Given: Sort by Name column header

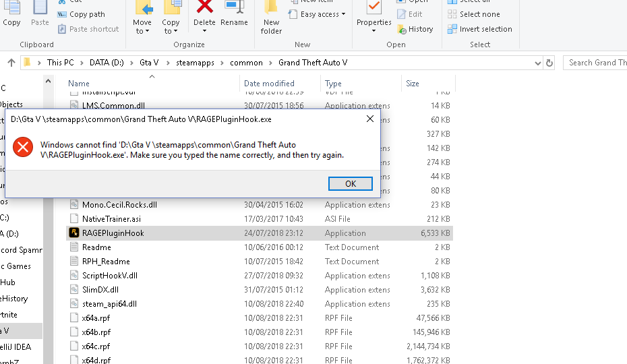Looking at the screenshot, I should pos(79,83).
